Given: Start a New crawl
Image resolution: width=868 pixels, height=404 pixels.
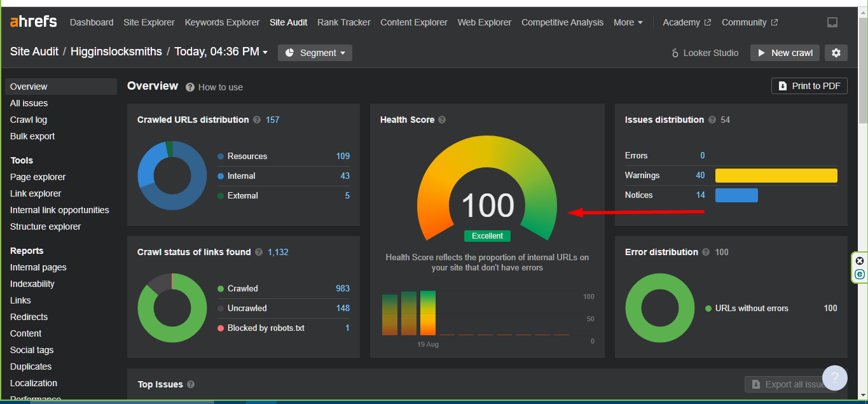Looking at the screenshot, I should (x=785, y=53).
